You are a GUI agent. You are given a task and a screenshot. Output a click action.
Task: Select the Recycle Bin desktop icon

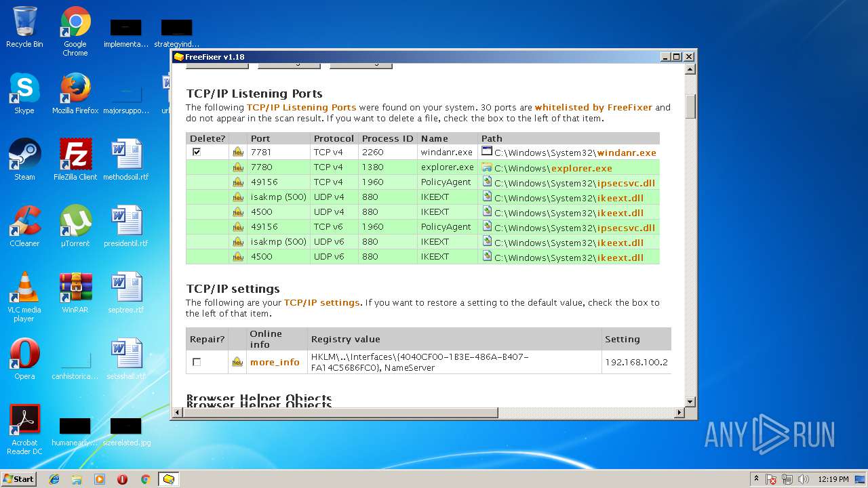tap(24, 27)
